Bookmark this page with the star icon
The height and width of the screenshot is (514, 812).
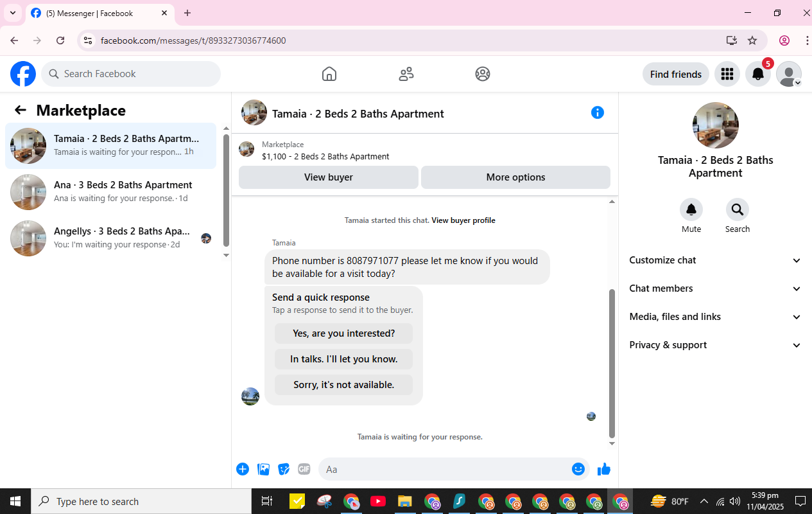752,40
